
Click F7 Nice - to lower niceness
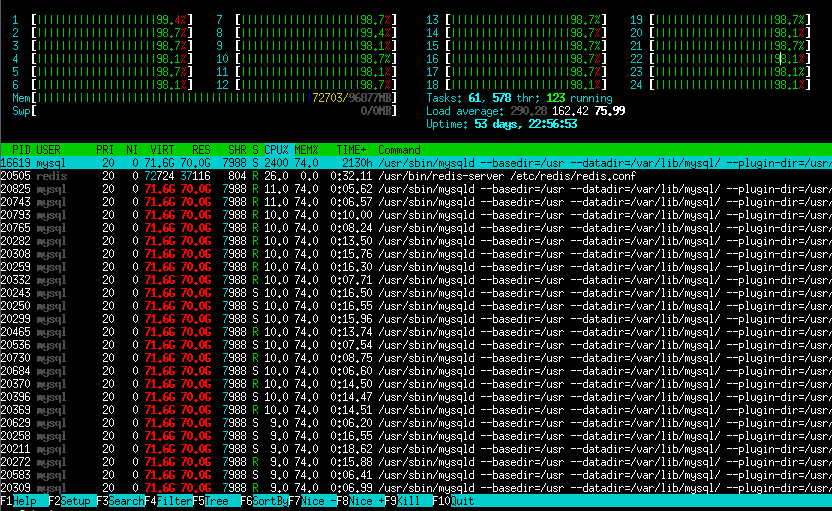click(313, 501)
